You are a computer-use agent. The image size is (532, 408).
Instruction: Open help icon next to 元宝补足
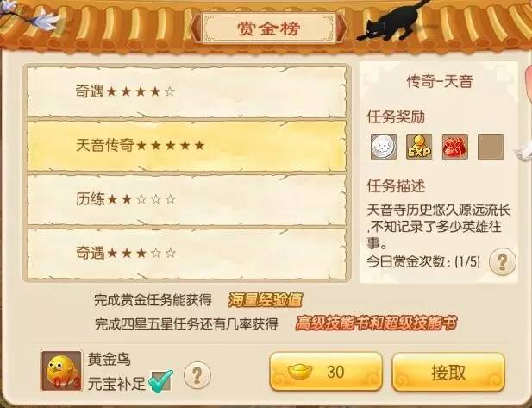(x=197, y=375)
